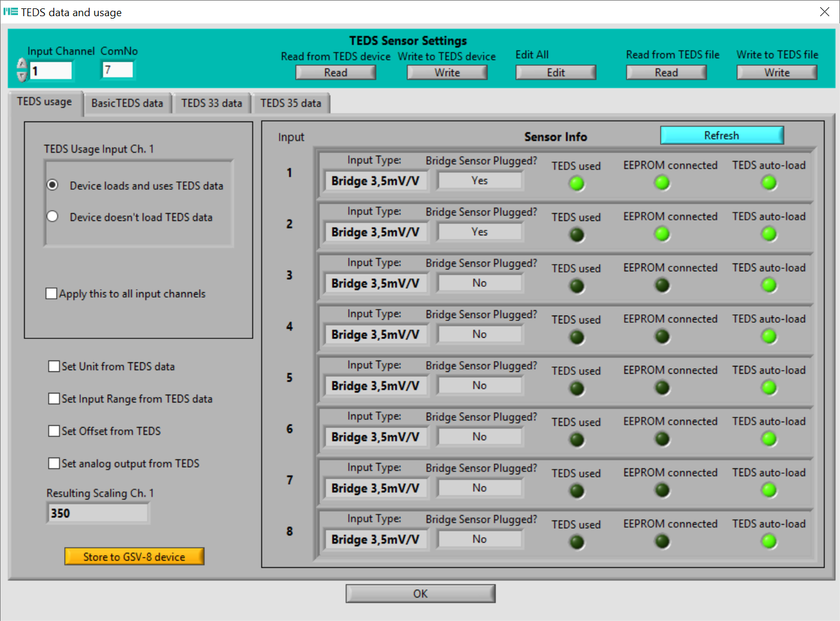Check 'Set Unit from TEDS data'
Viewport: 840px width, 621px height.
pyautogui.click(x=54, y=366)
